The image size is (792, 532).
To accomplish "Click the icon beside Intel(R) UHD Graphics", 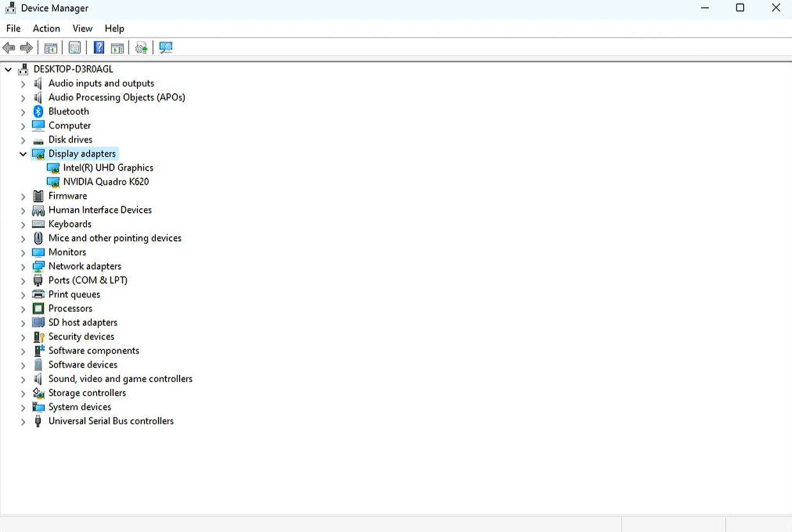I will tap(53, 168).
